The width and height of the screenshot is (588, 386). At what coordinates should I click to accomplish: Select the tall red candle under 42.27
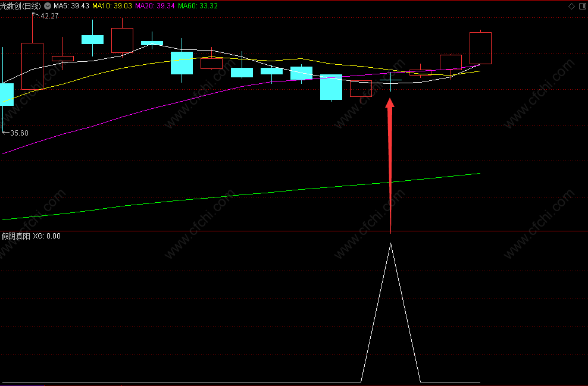coord(32,67)
